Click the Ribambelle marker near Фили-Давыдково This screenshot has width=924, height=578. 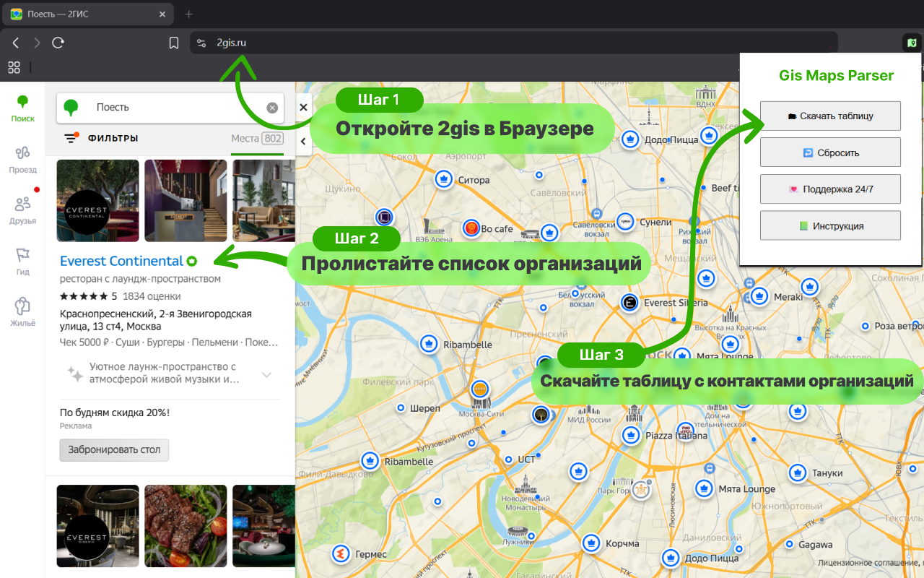(370, 460)
